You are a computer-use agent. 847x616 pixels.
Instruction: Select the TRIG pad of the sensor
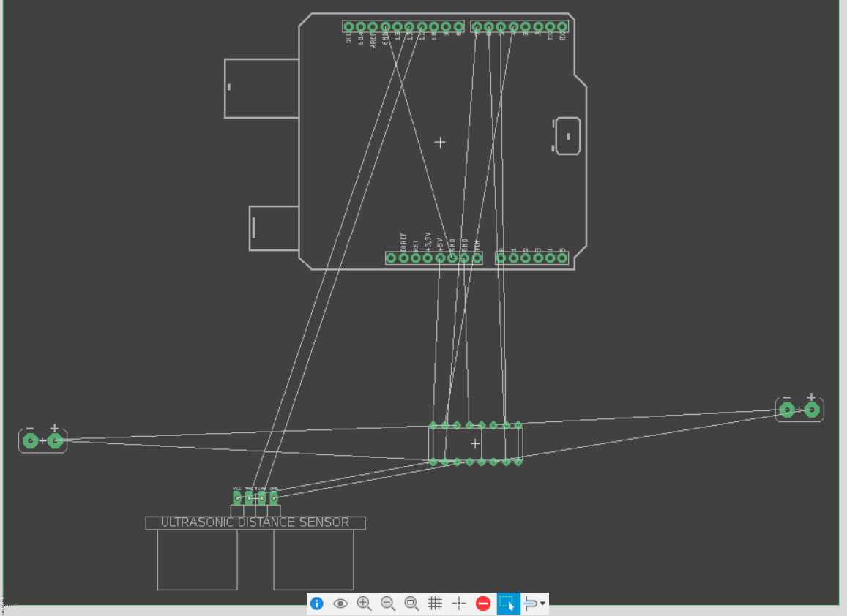tap(249, 498)
